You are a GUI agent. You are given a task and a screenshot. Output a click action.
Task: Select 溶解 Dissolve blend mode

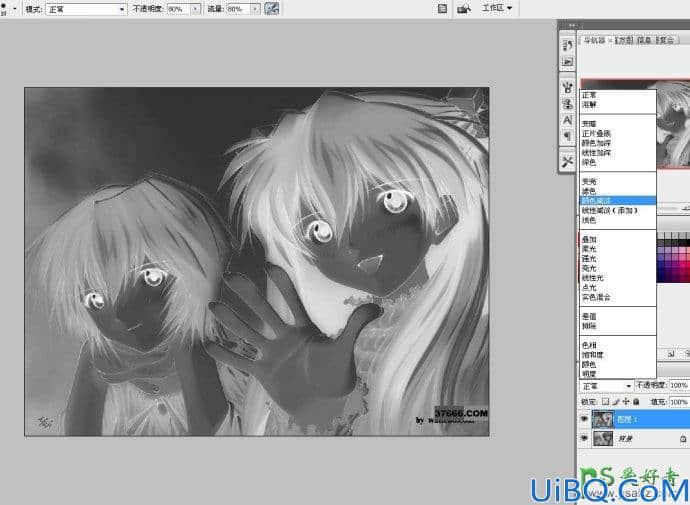[618, 105]
